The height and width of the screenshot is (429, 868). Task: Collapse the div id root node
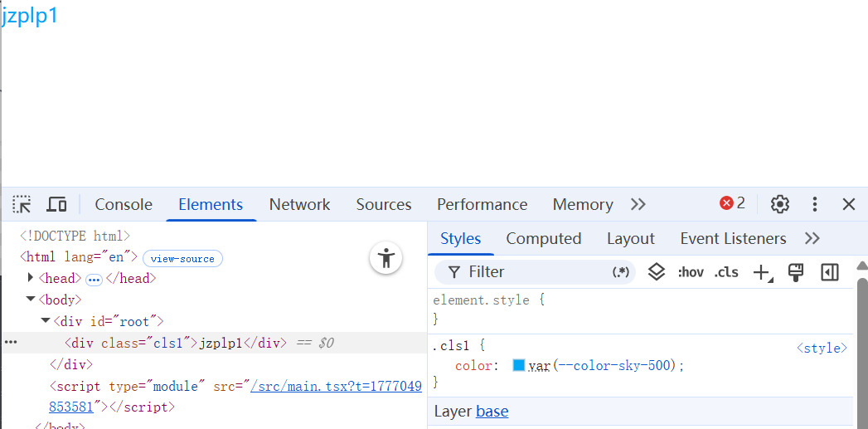[46, 321]
